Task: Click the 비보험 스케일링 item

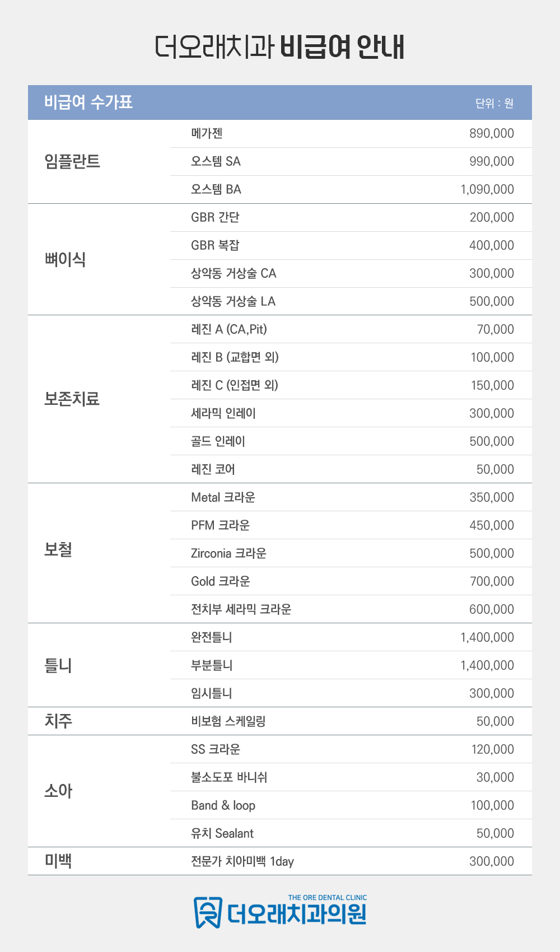Action: point(228,721)
